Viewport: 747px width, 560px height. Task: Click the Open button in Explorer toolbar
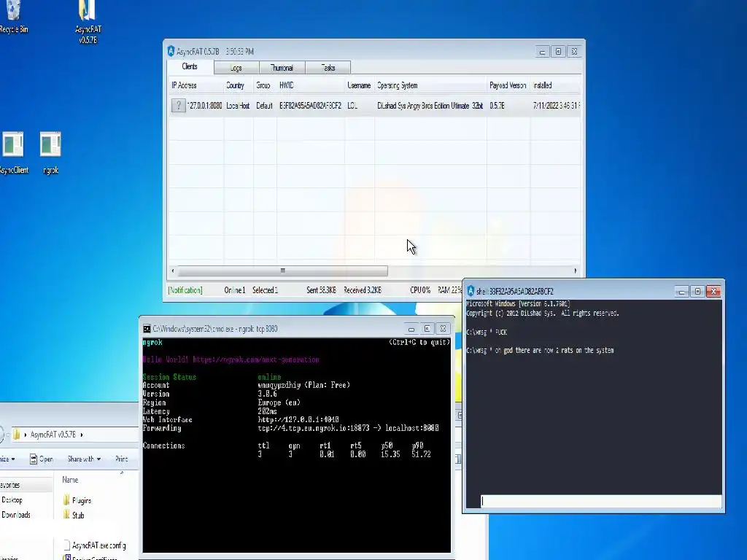(x=41, y=459)
